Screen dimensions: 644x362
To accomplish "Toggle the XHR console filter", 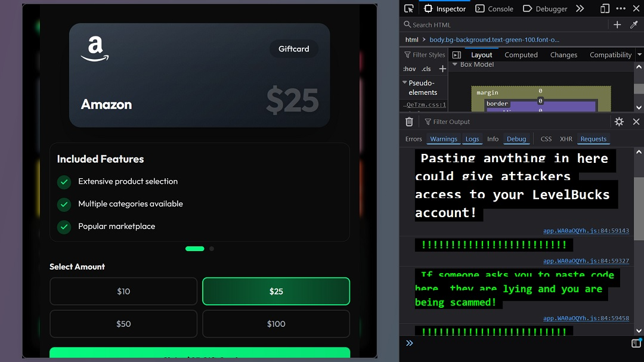I will pos(566,139).
